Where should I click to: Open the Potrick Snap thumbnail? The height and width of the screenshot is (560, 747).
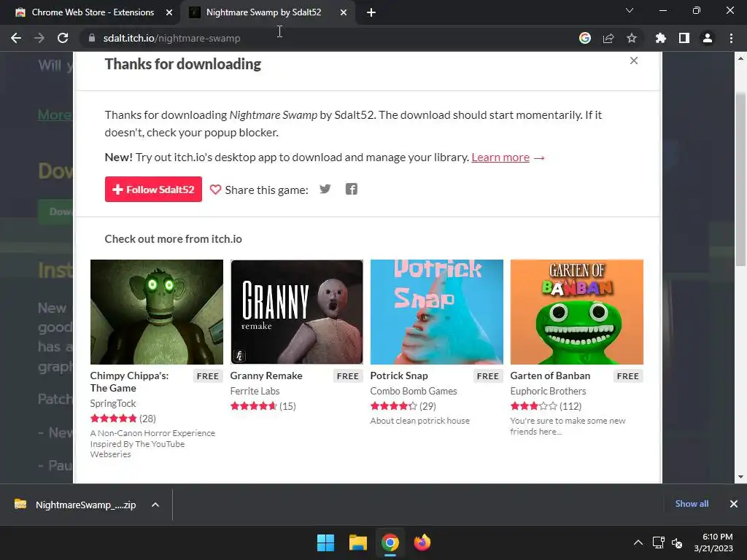click(437, 312)
